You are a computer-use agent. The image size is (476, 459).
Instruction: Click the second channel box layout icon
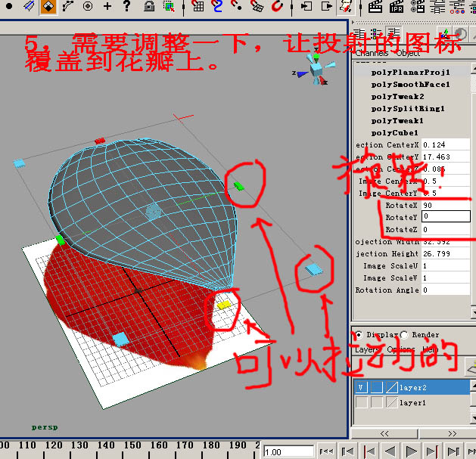coord(376,34)
